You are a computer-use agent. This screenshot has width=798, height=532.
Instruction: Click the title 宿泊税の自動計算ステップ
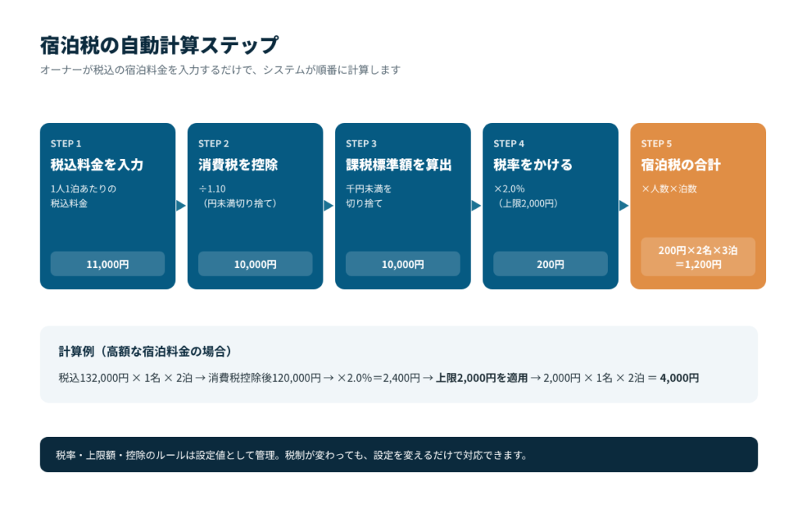(x=159, y=45)
